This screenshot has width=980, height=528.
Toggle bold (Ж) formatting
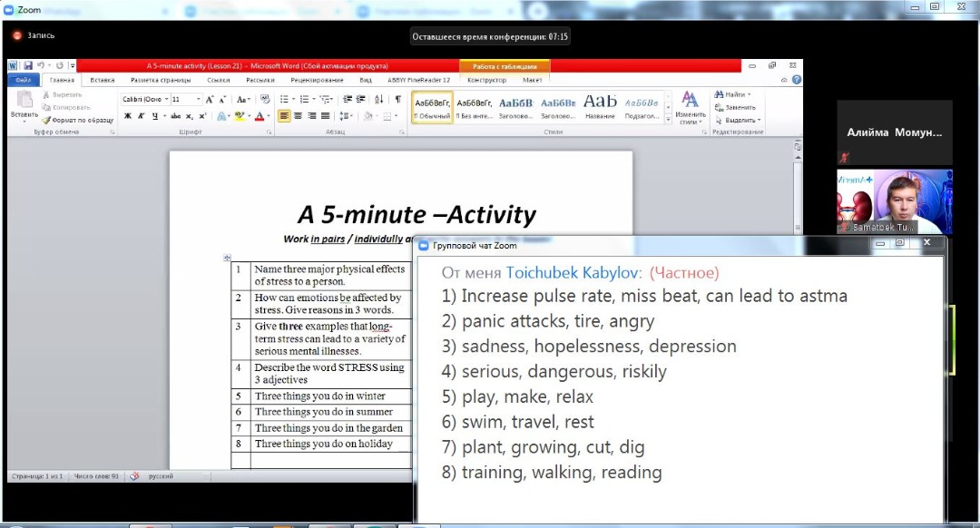128,116
